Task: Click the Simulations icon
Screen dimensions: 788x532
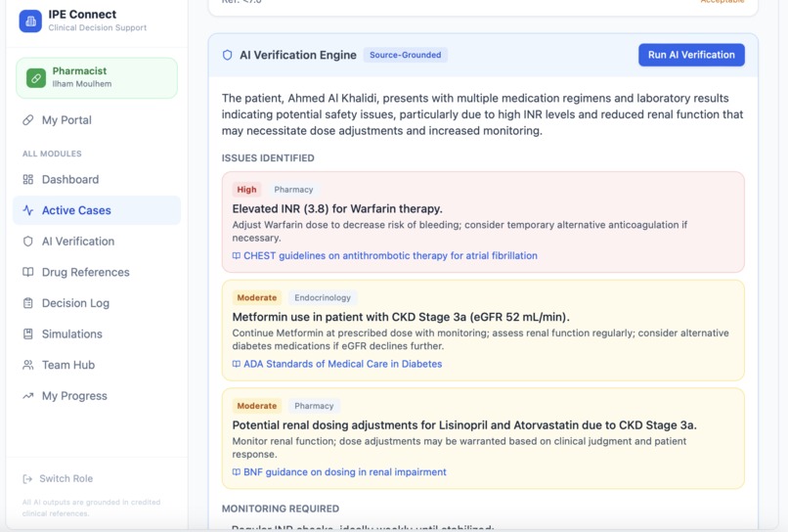Action: tap(28, 333)
